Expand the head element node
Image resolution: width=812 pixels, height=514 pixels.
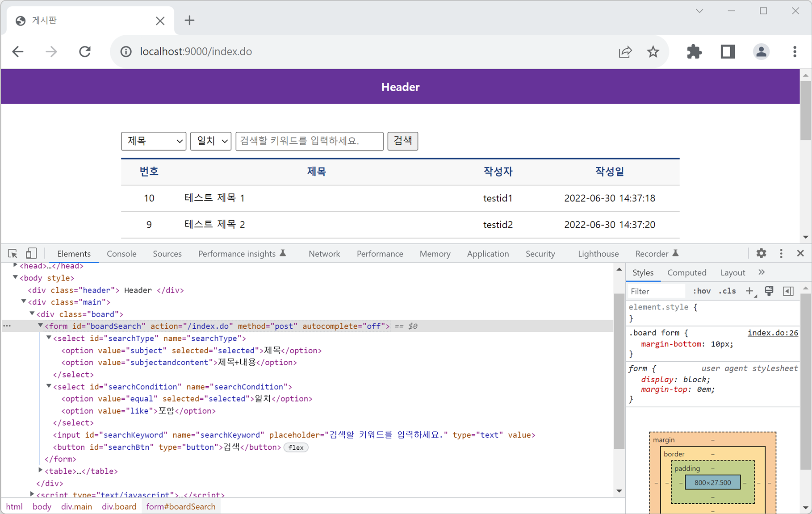point(15,265)
